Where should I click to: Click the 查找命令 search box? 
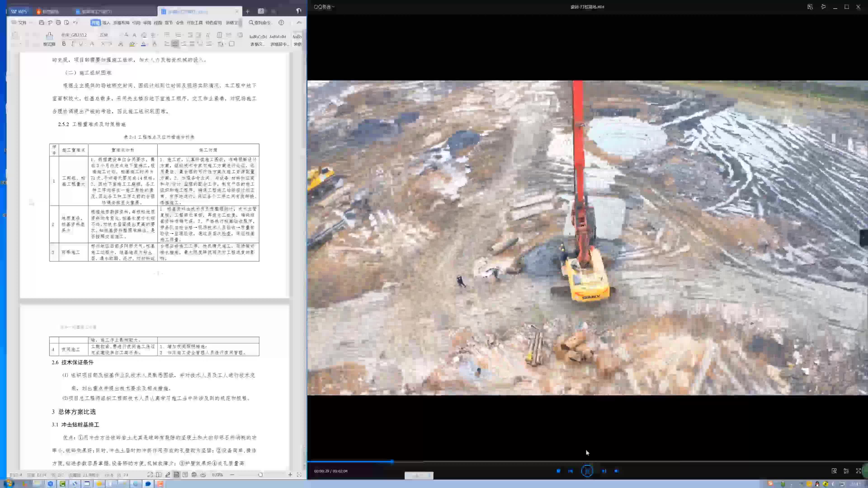click(261, 23)
